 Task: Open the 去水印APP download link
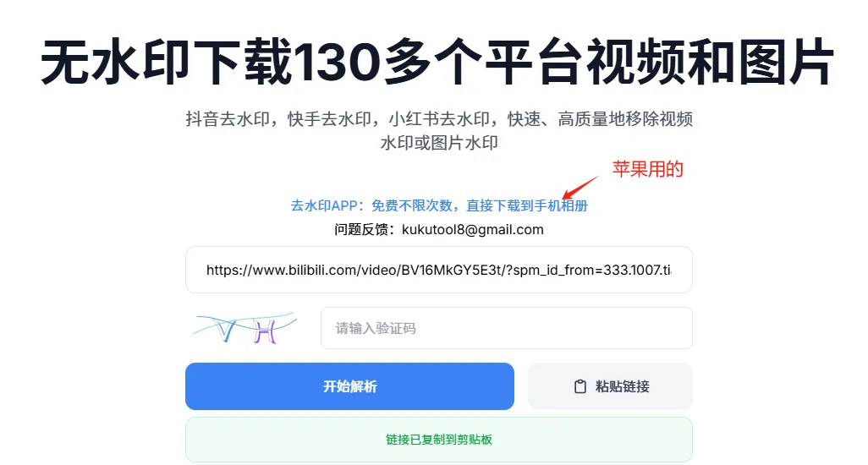coord(439,205)
